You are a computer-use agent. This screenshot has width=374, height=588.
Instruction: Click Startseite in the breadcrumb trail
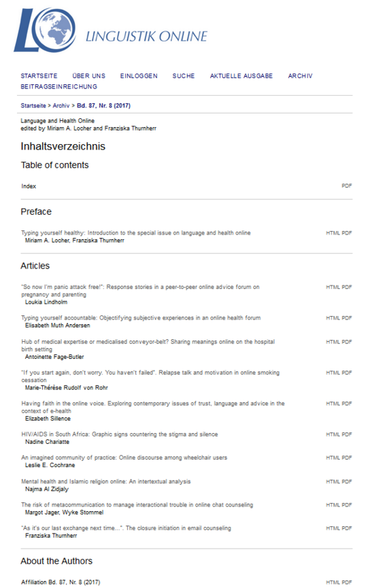tap(33, 106)
